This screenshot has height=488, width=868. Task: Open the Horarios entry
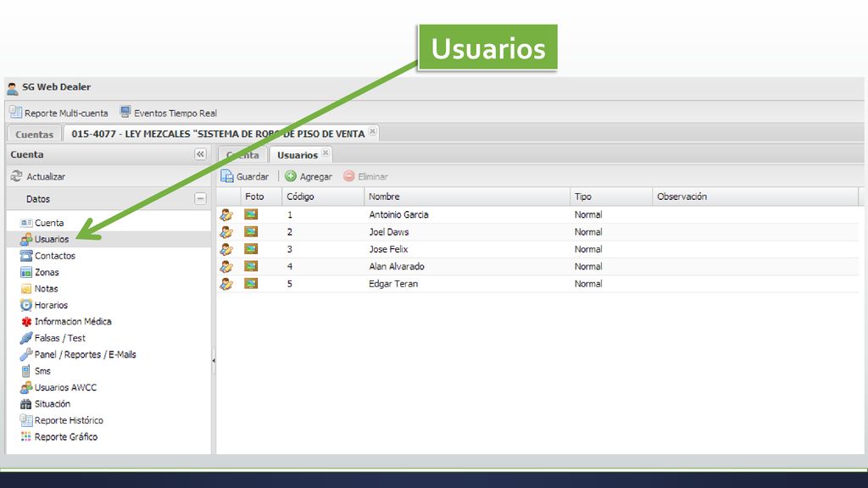pyautogui.click(x=44, y=305)
